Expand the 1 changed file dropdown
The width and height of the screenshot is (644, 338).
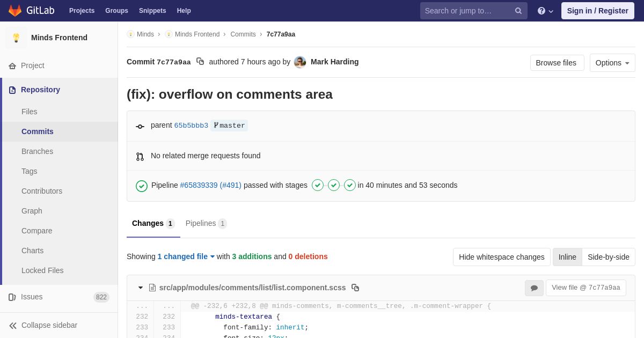click(186, 256)
